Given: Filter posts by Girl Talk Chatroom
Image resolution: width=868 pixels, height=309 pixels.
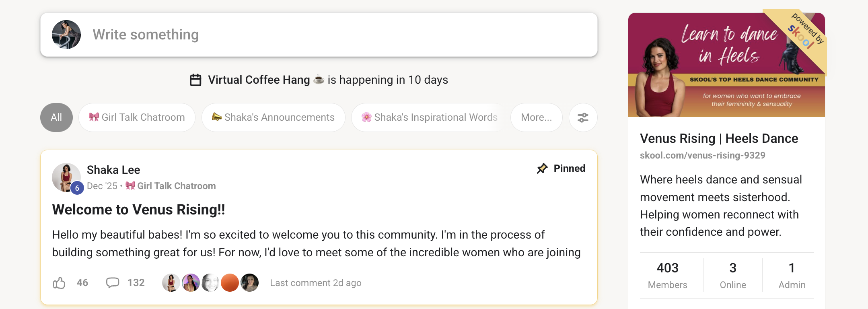Looking at the screenshot, I should (137, 117).
